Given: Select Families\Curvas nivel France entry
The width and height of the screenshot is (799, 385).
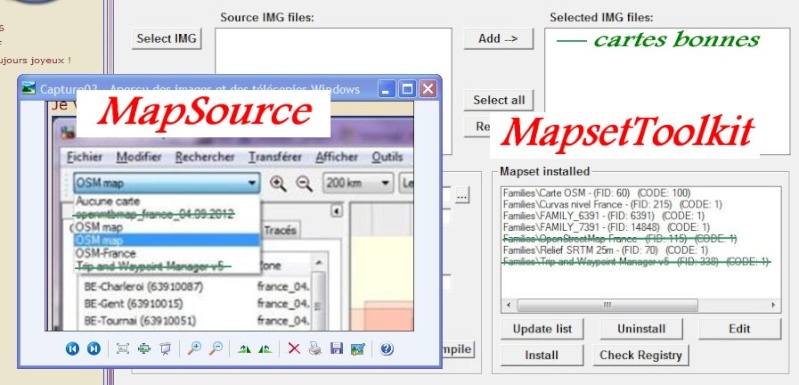Looking at the screenshot, I should (x=612, y=204).
